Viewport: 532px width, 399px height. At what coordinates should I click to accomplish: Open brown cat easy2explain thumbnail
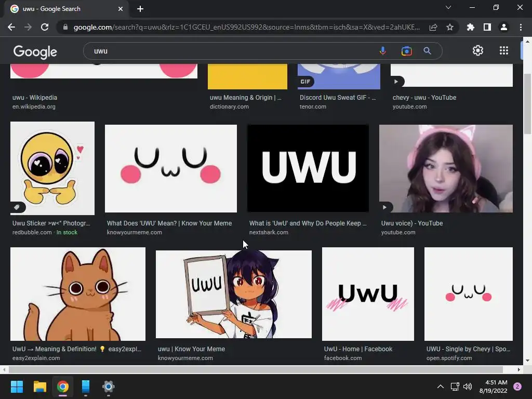tap(78, 294)
